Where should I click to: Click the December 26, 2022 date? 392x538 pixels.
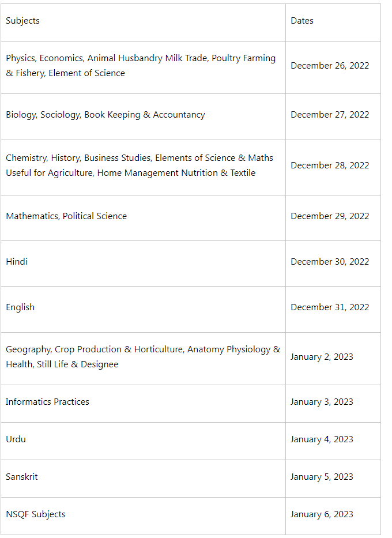[x=330, y=66]
